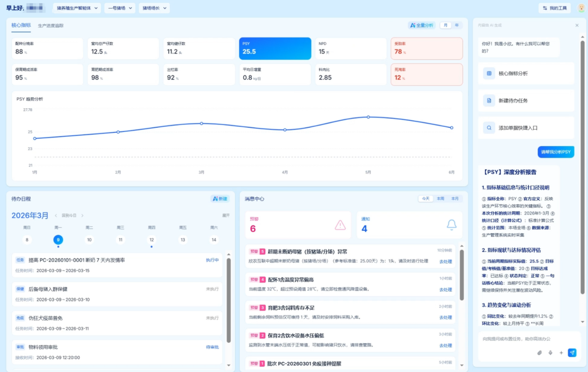This screenshot has height=372, width=588.
Task: Expand the 猪场场长 role dropdown
Action: 154,8
